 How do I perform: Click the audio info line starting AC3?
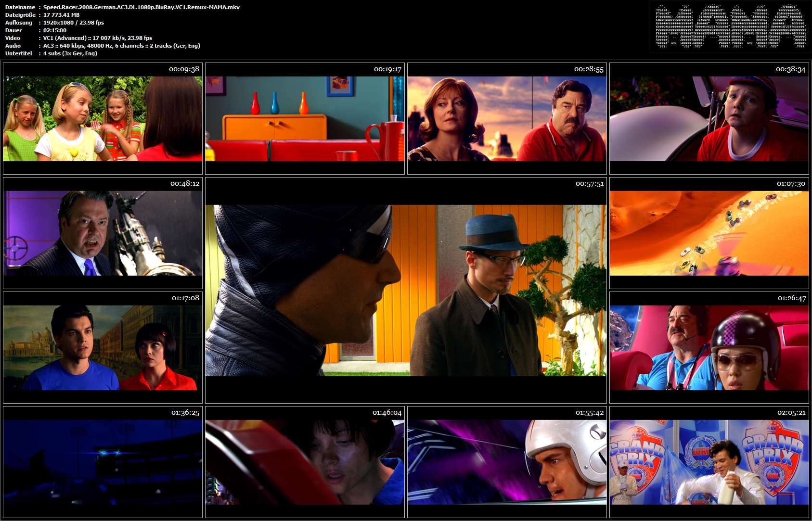pyautogui.click(x=122, y=46)
